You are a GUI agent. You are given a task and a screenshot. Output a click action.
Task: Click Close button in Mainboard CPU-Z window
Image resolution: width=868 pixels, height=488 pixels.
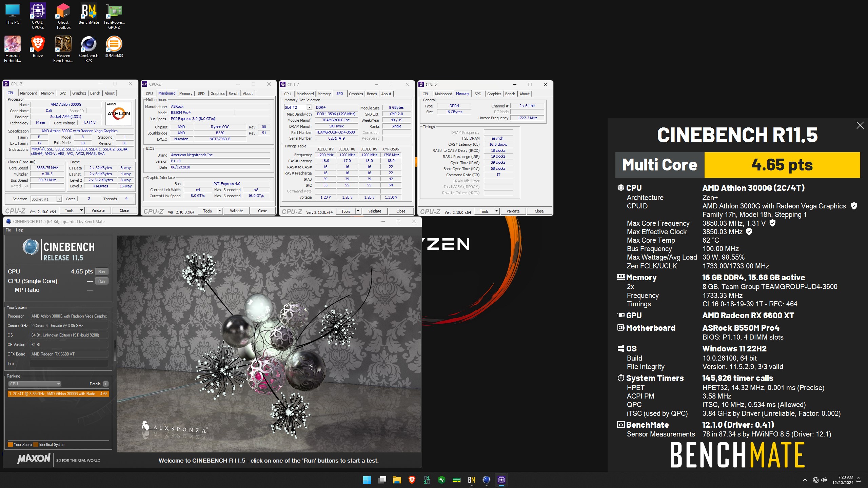[x=262, y=211]
